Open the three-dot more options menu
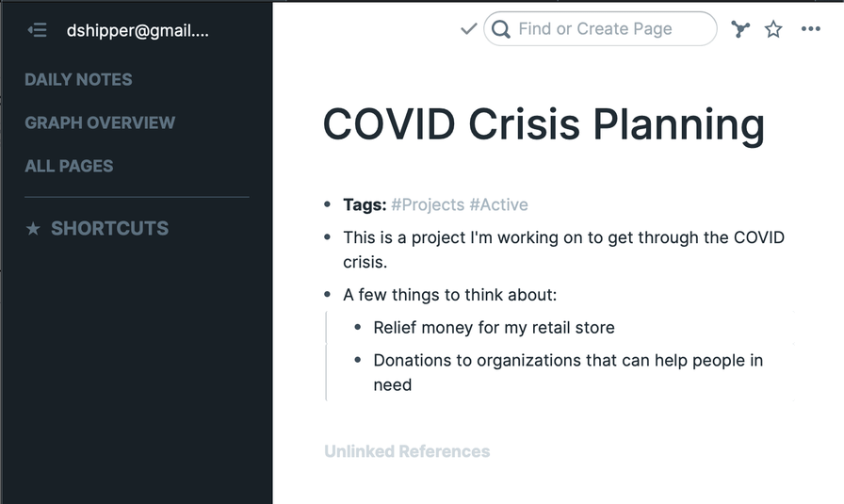Image resolution: width=844 pixels, height=504 pixels. tap(810, 29)
